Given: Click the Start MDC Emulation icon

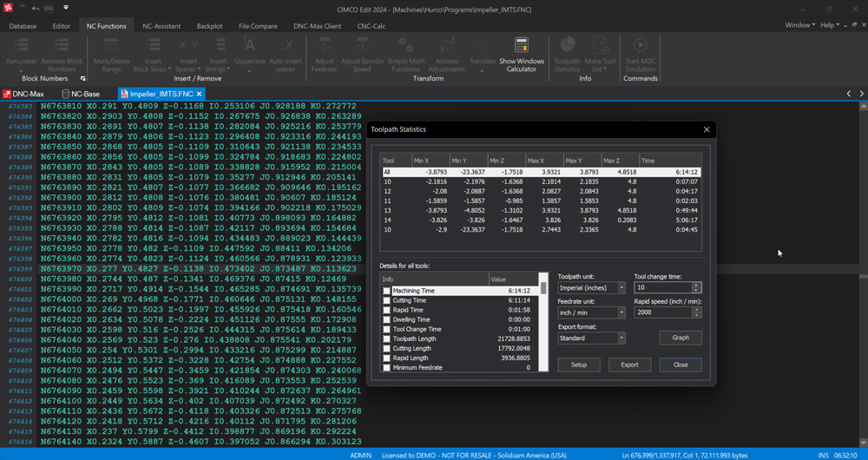Looking at the screenshot, I should click(641, 46).
